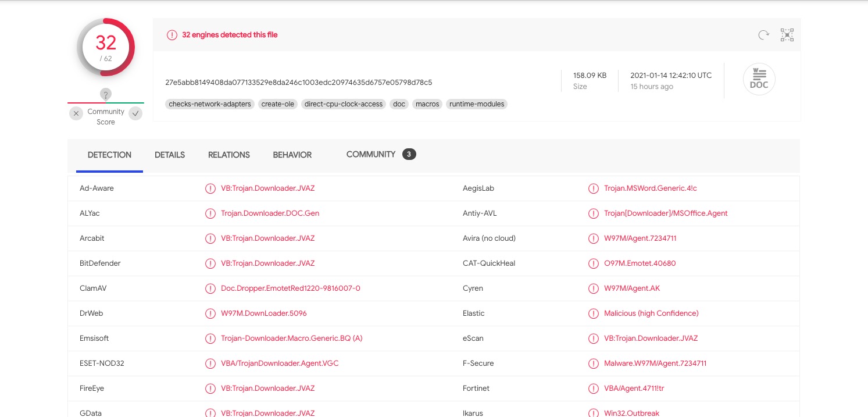The image size is (868, 417).
Task: Click the Community Score label
Action: point(106,117)
